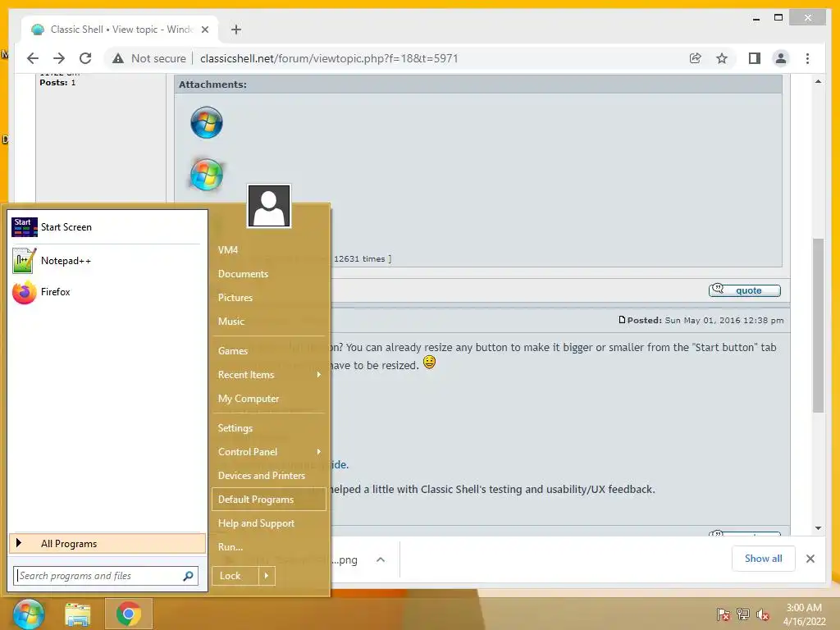Image resolution: width=840 pixels, height=630 pixels.
Task: Share this page icon
Action: 696,58
